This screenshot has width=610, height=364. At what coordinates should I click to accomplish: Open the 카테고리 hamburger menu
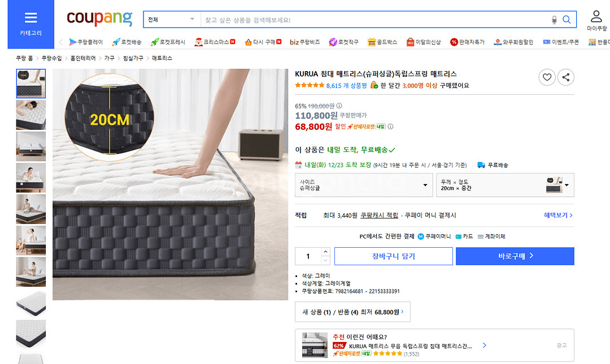point(30,24)
